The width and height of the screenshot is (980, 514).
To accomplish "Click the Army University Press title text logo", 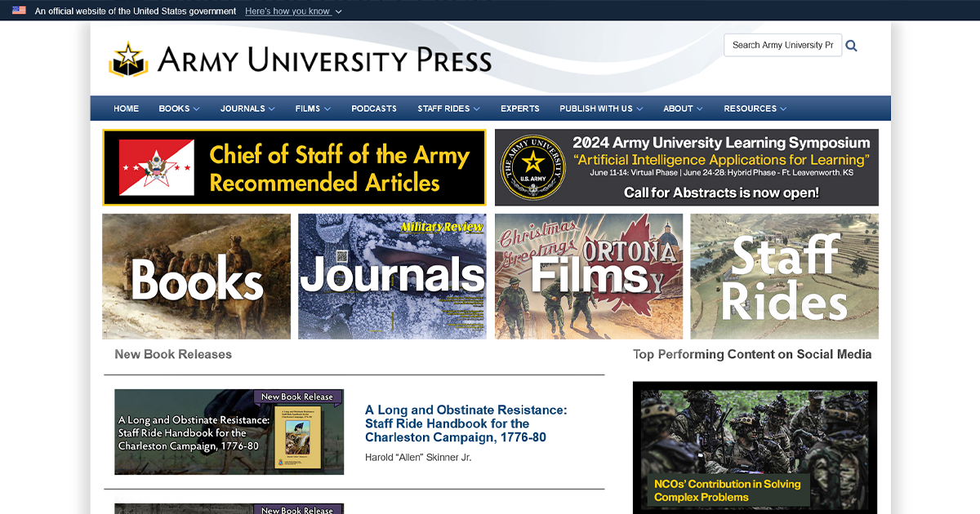I will click(325, 60).
